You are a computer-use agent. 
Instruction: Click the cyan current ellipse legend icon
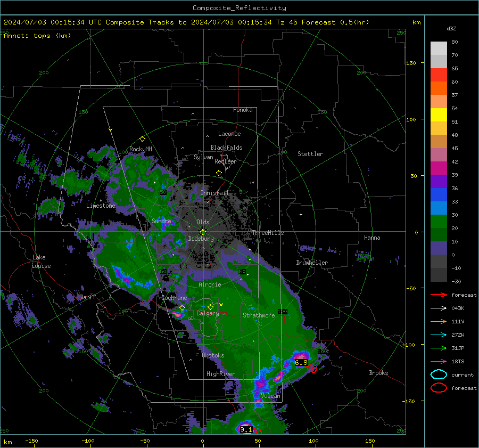point(439,374)
